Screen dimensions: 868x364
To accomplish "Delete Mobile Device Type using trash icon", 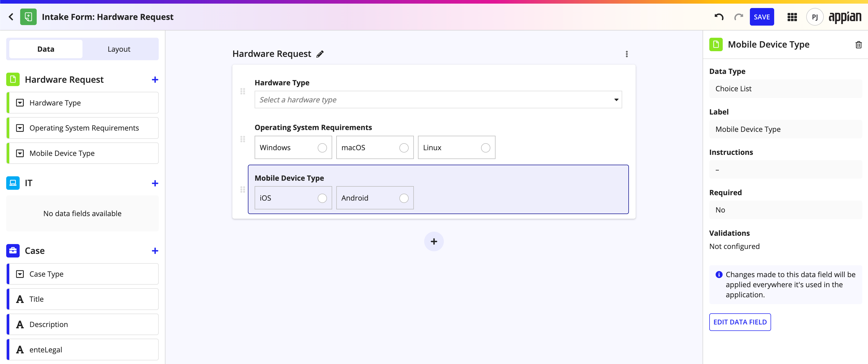I will pos(859,44).
